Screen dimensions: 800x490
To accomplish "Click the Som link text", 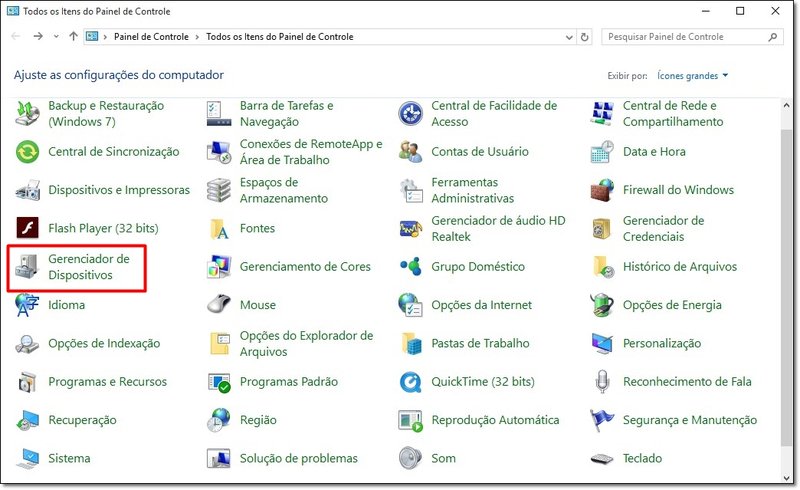I will 443,458.
